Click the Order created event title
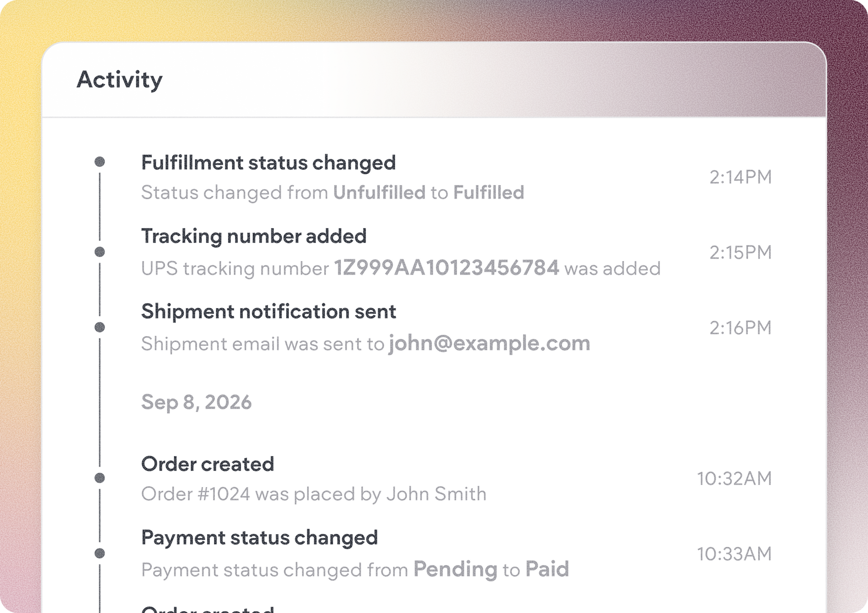The height and width of the screenshot is (613, 868). (208, 464)
